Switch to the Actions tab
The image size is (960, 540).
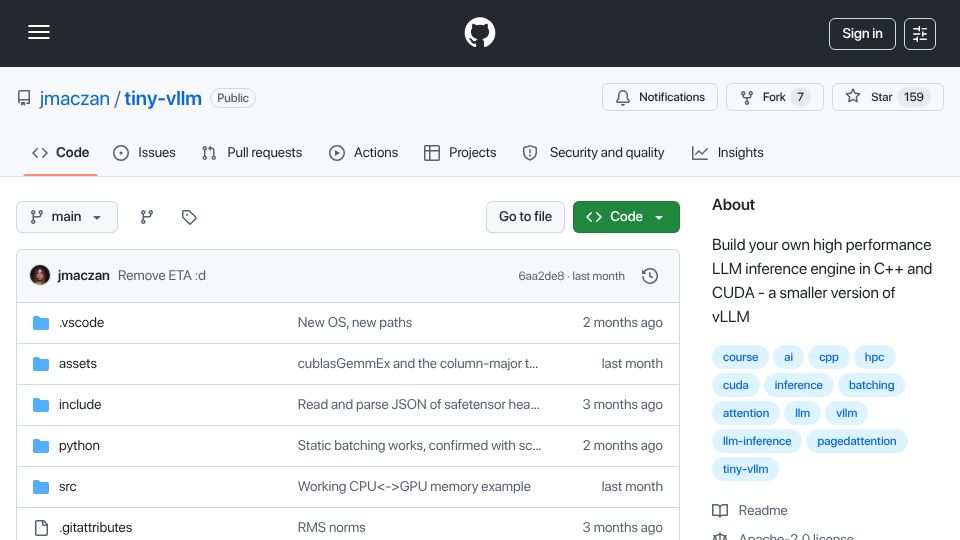tap(364, 152)
